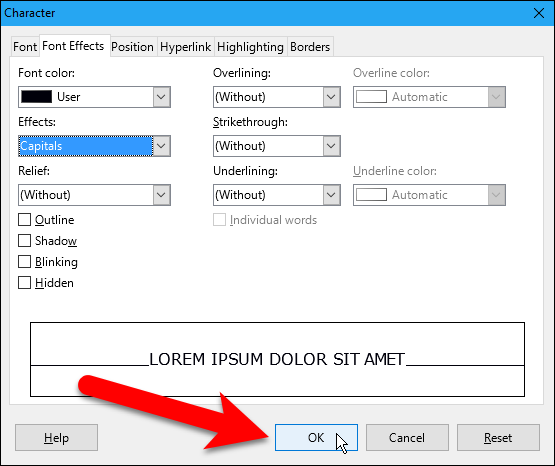Expand the Font color dropdown
The image size is (555, 466).
click(x=161, y=97)
